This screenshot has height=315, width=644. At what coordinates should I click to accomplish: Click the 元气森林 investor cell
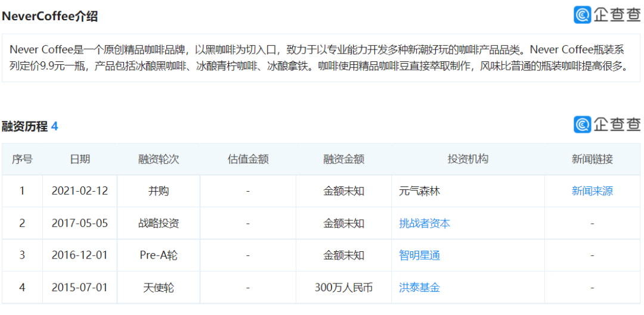(x=419, y=191)
